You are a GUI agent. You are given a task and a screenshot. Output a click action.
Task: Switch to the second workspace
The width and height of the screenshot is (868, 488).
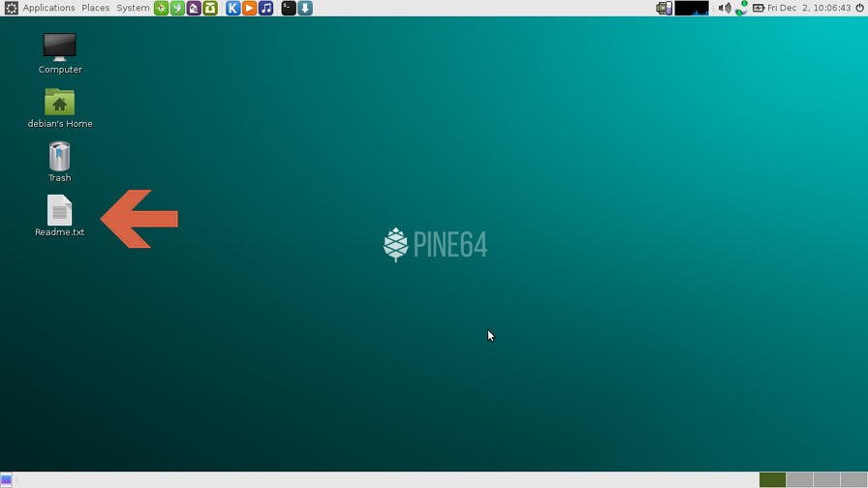click(x=799, y=480)
